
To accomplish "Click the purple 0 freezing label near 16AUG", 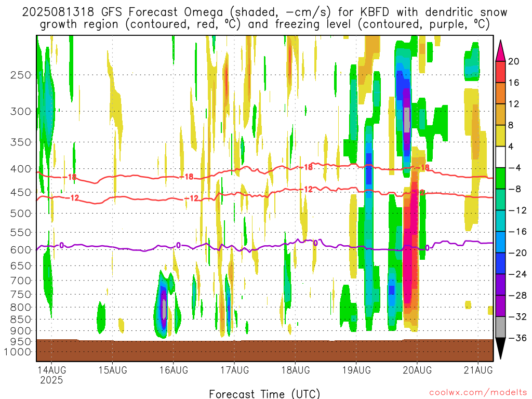I will (x=178, y=246).
